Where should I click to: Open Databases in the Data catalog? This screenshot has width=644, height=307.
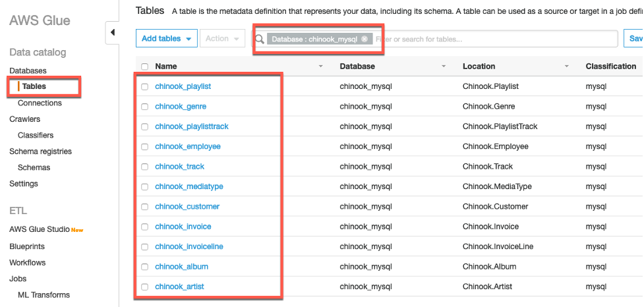(28, 70)
